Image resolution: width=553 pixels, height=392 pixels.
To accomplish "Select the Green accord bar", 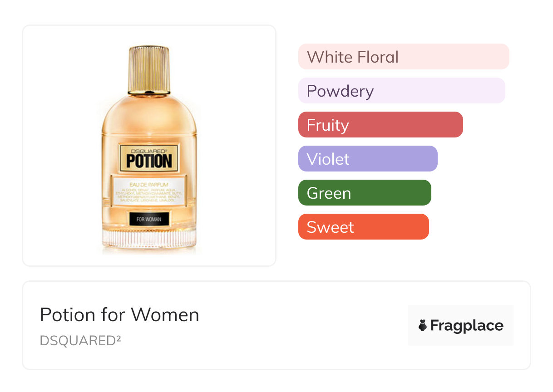I will pyautogui.click(x=365, y=193).
